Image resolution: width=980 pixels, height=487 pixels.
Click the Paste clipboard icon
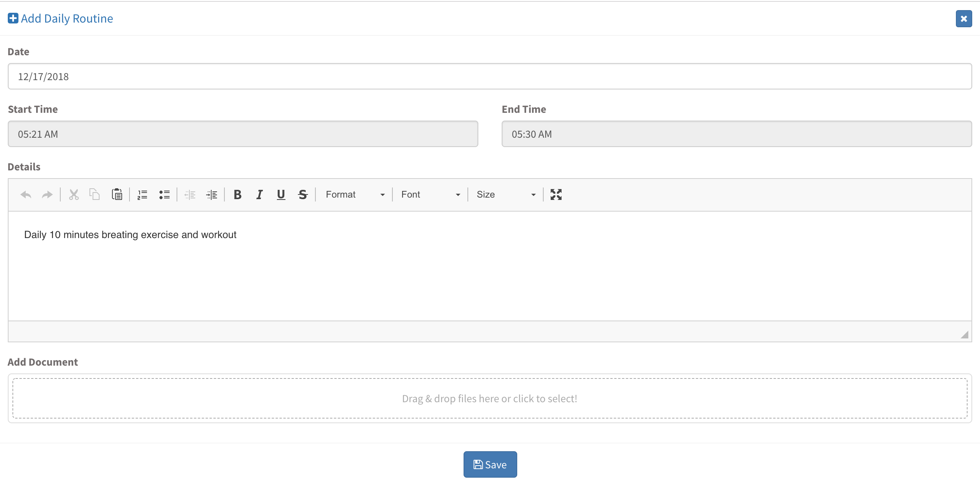click(117, 194)
